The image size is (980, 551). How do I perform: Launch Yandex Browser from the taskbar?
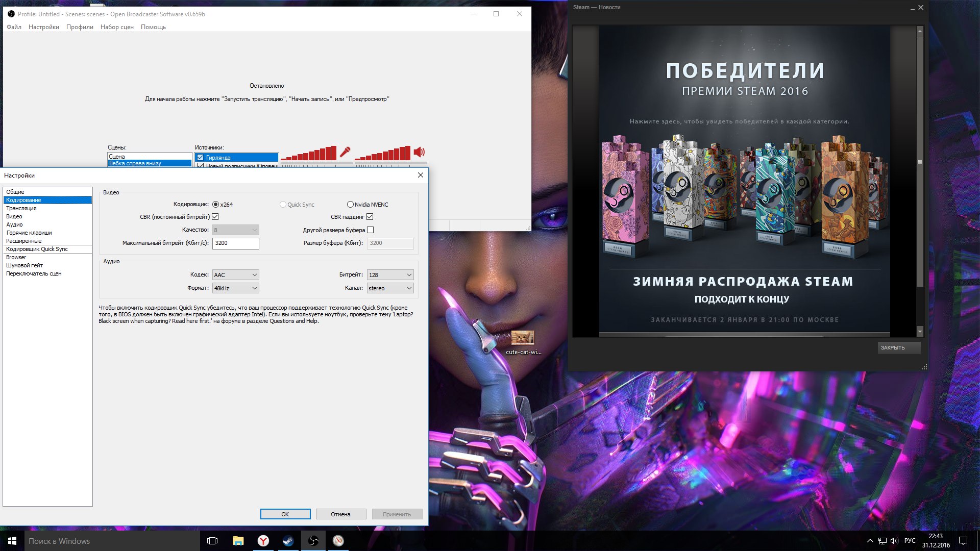click(x=263, y=541)
